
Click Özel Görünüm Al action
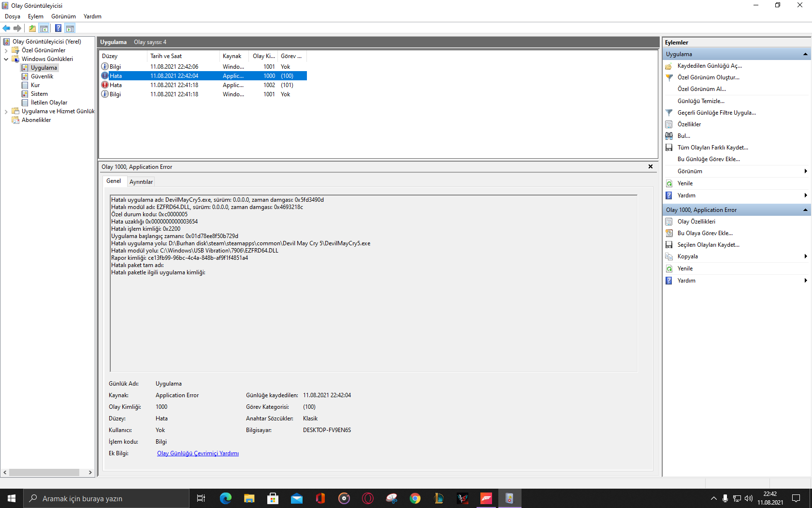click(702, 89)
